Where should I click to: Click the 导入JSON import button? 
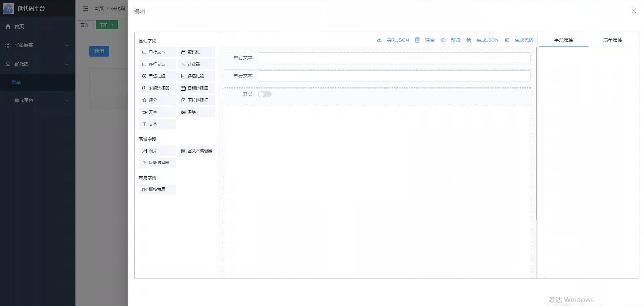tap(393, 40)
